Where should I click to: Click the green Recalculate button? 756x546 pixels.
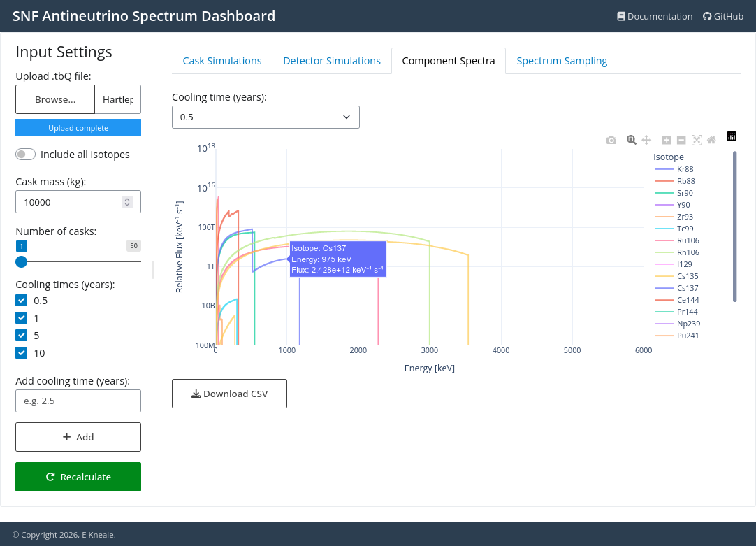(x=78, y=477)
